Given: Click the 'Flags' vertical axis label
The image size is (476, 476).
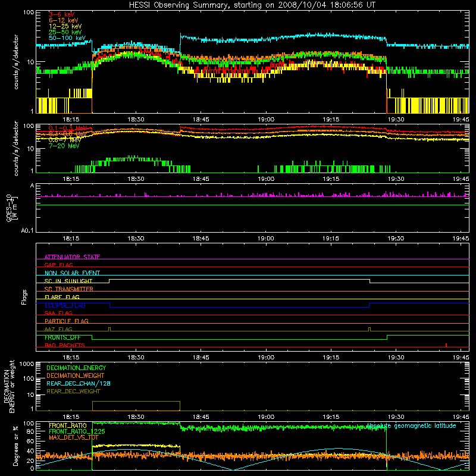Looking at the screenshot, I should coord(24,297).
